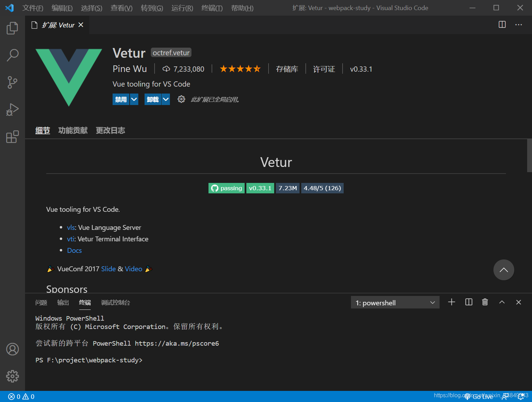
Task: Open the VueConf Video link
Action: click(x=133, y=269)
